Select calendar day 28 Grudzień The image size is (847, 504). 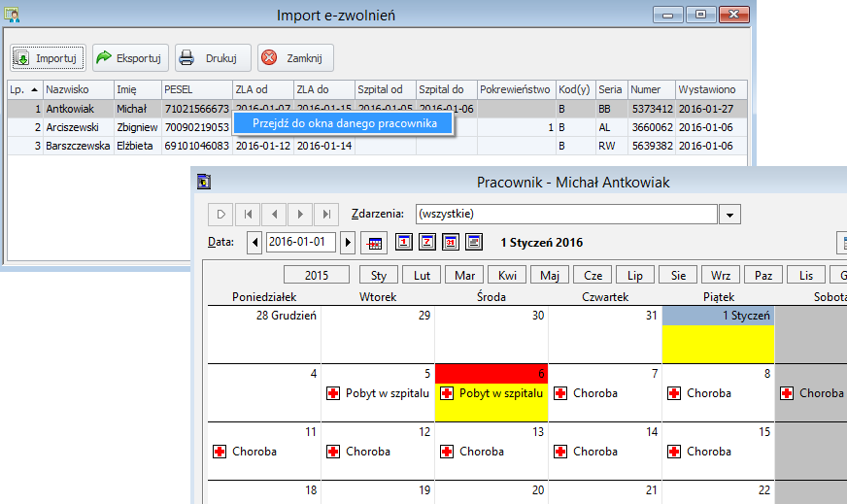pos(264,335)
